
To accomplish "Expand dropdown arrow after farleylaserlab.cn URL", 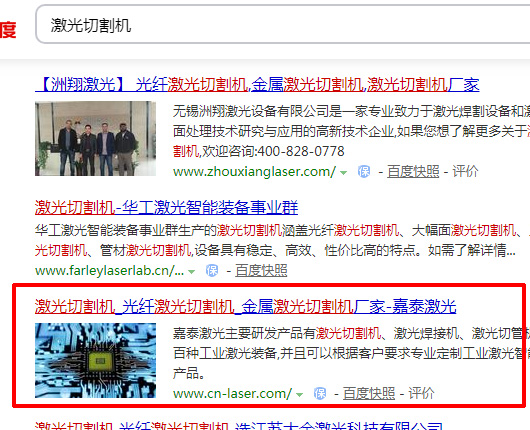I will (x=191, y=271).
